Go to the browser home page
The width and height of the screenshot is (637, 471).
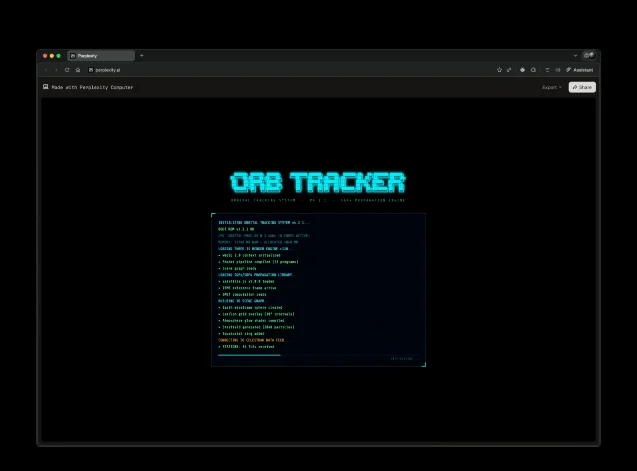coord(78,70)
